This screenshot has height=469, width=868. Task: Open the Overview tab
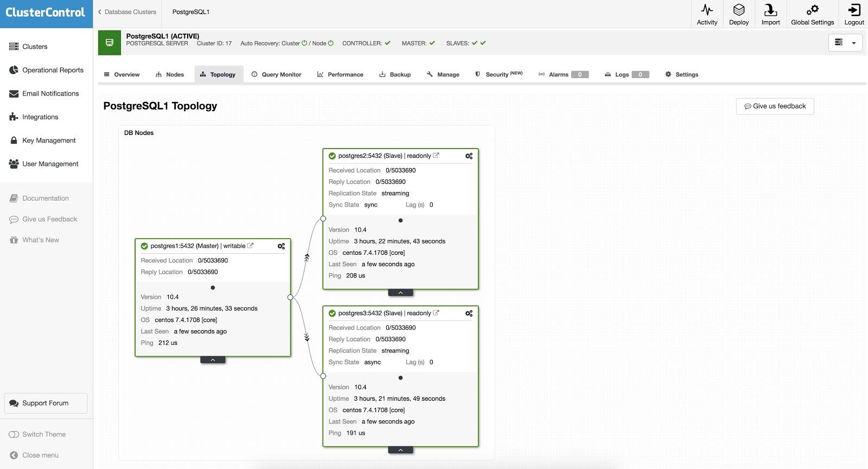click(x=122, y=75)
